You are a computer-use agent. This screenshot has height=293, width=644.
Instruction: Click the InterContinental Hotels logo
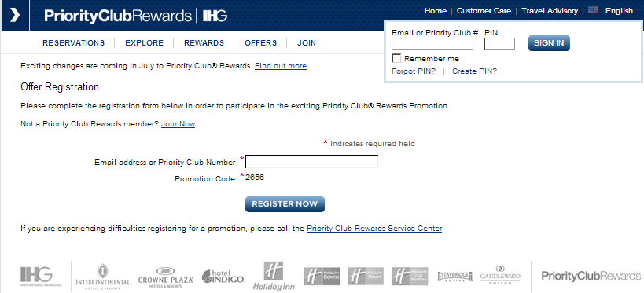103,277
